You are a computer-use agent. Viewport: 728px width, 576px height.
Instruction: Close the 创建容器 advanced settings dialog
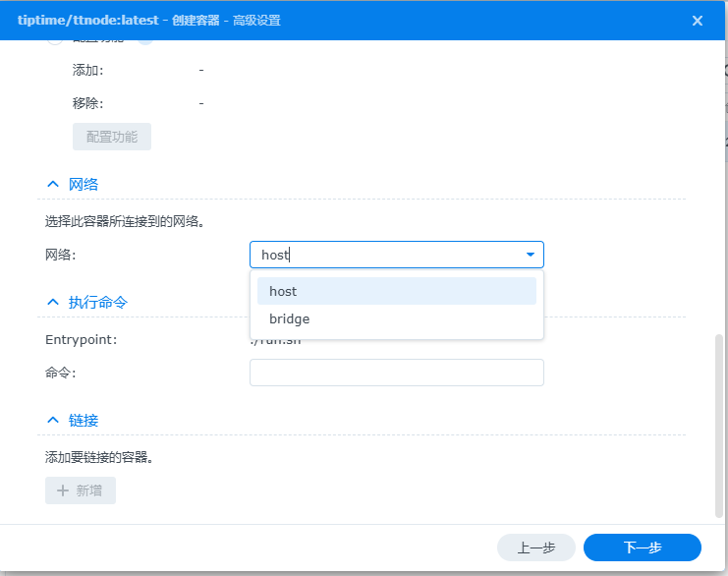(697, 21)
